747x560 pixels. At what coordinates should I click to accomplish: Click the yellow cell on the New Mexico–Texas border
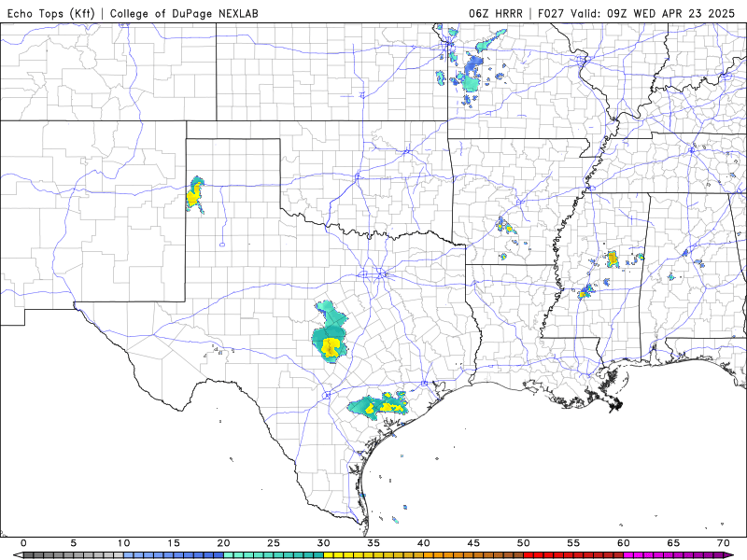(x=193, y=196)
